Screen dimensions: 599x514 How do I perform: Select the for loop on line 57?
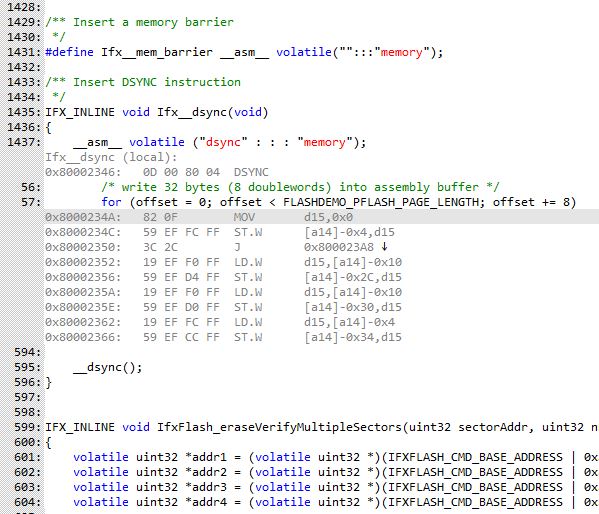[338, 202]
